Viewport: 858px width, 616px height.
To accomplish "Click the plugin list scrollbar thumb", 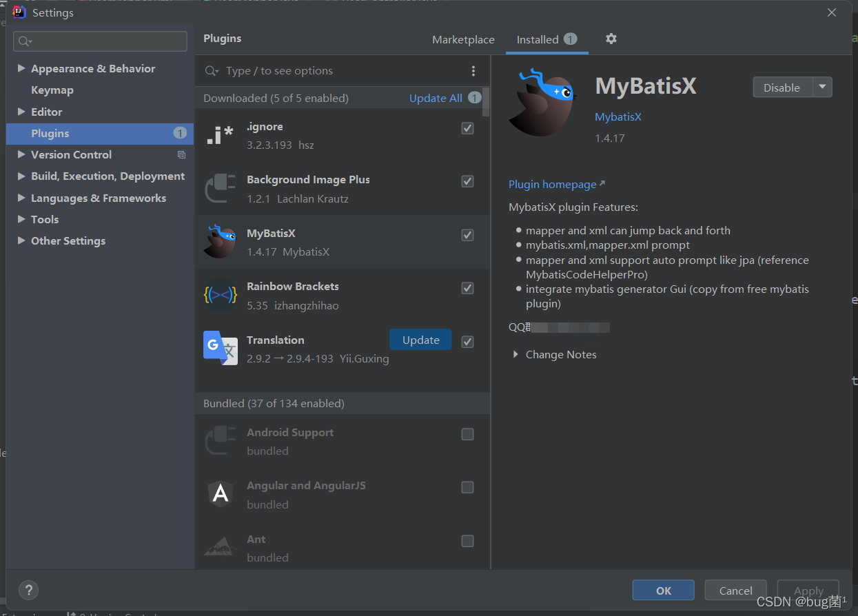I will [x=487, y=102].
